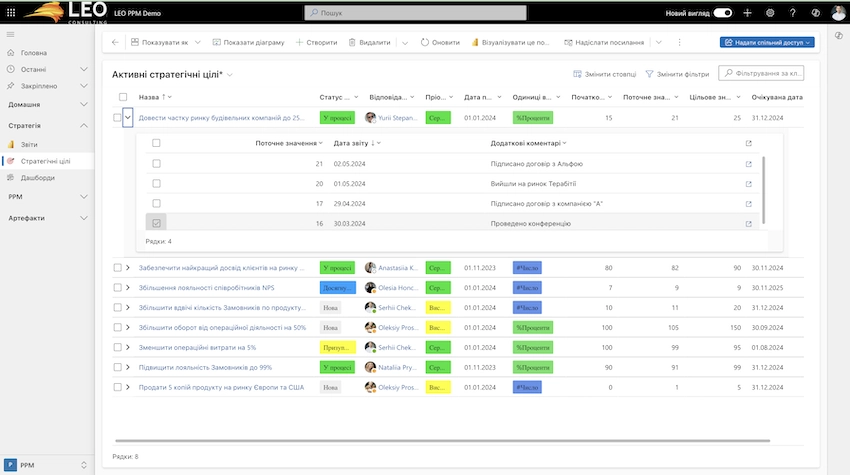Open the 'Активні стратегічні цілі' view dropdown
This screenshot has width=850, height=475.
231,75
